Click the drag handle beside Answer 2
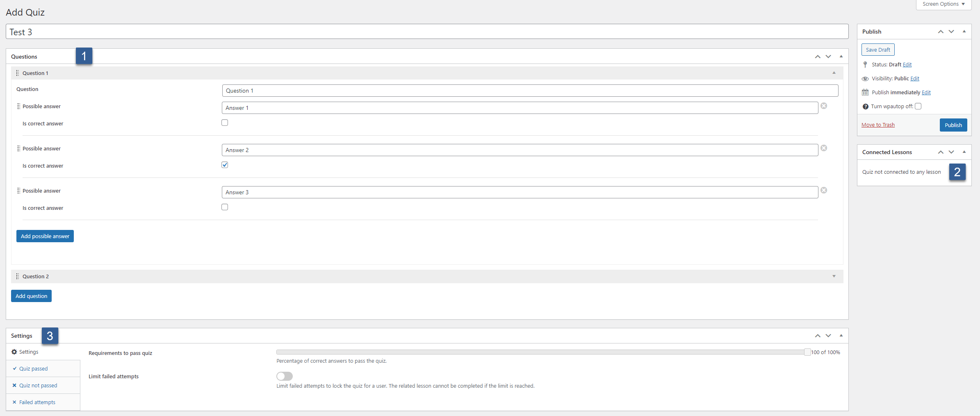The image size is (980, 416). click(18, 148)
